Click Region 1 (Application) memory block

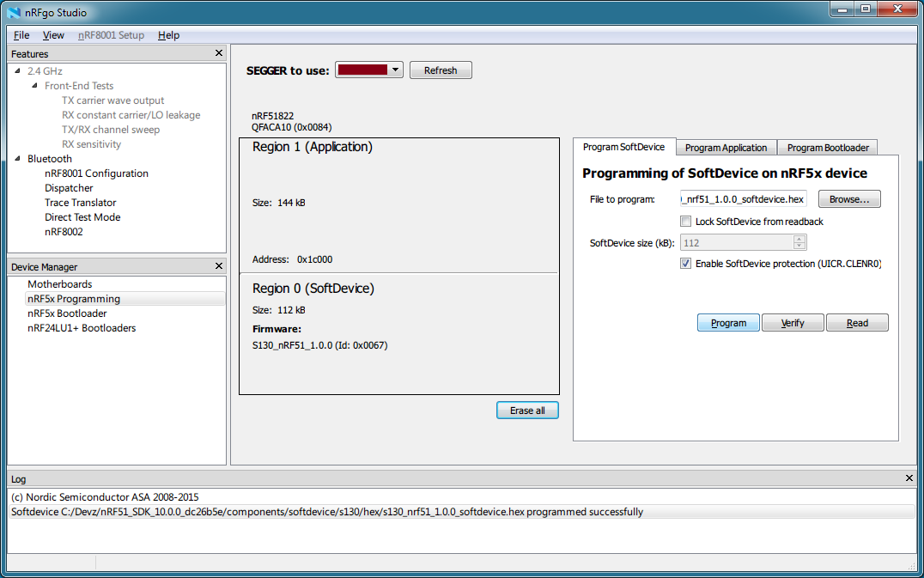[399, 205]
